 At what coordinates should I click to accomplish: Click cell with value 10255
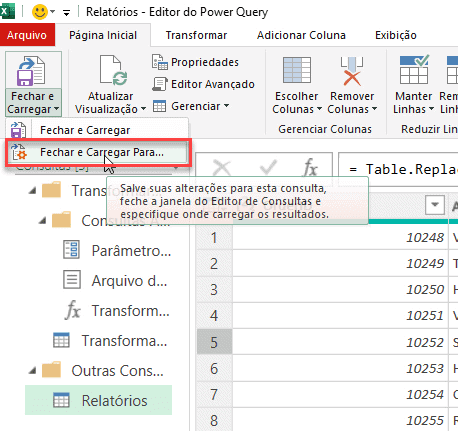[x=340, y=420]
